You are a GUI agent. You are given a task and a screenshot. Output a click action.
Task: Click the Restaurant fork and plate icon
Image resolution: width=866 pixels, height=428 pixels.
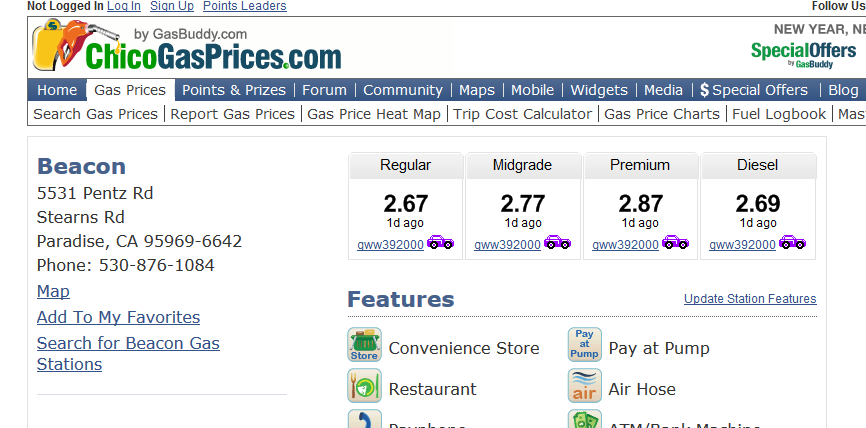click(x=365, y=385)
